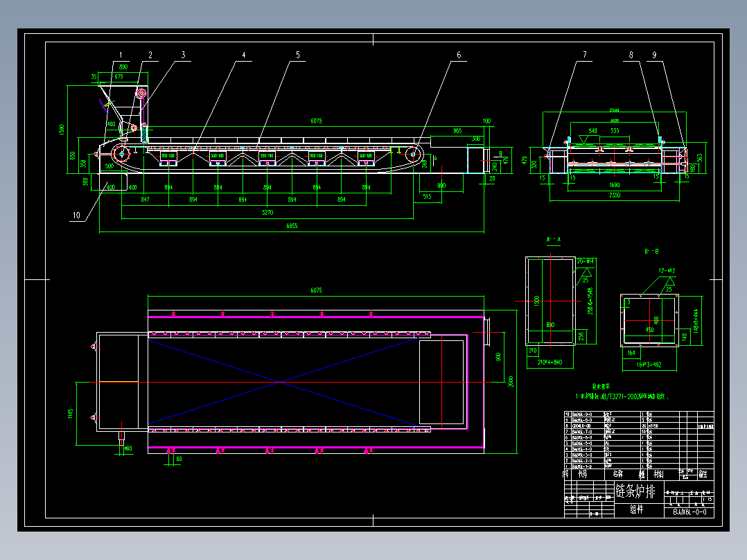Click the HT150 material cell in the parts list
The image size is (747, 560).
[652, 426]
